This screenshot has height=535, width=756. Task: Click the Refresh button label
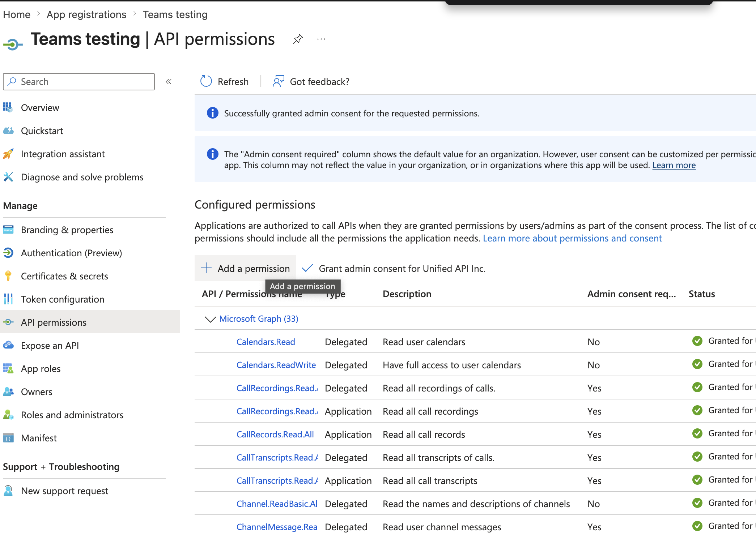click(233, 82)
